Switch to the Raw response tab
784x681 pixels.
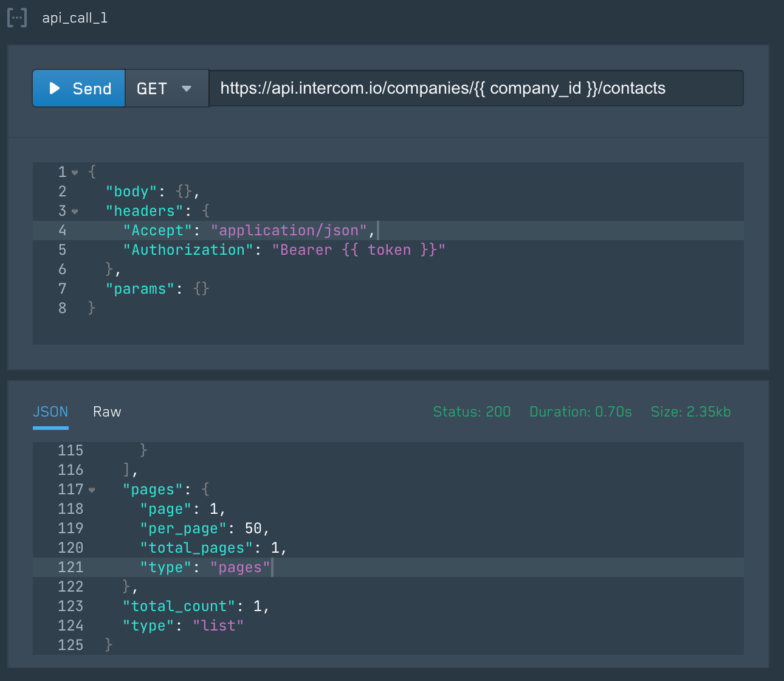click(x=107, y=412)
